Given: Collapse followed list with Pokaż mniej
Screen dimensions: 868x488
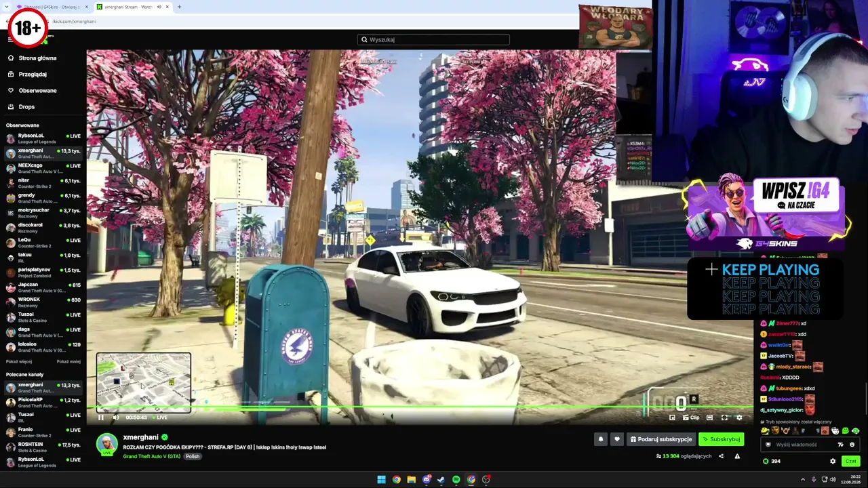Looking at the screenshot, I should pos(68,361).
